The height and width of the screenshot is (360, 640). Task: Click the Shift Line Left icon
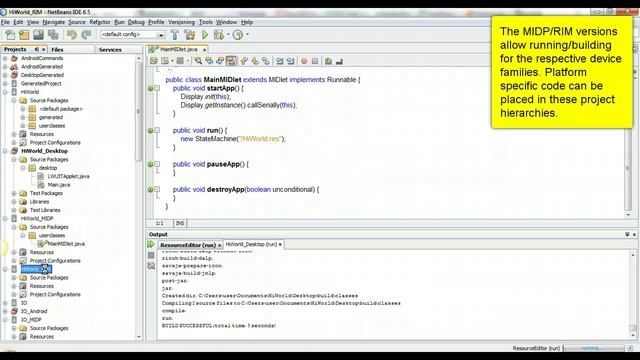pos(280,61)
